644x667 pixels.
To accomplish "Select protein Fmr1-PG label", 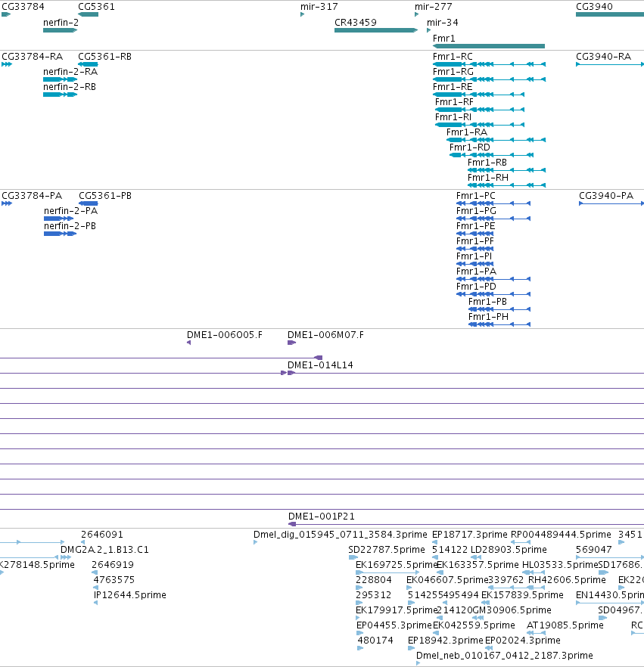I will (476, 211).
